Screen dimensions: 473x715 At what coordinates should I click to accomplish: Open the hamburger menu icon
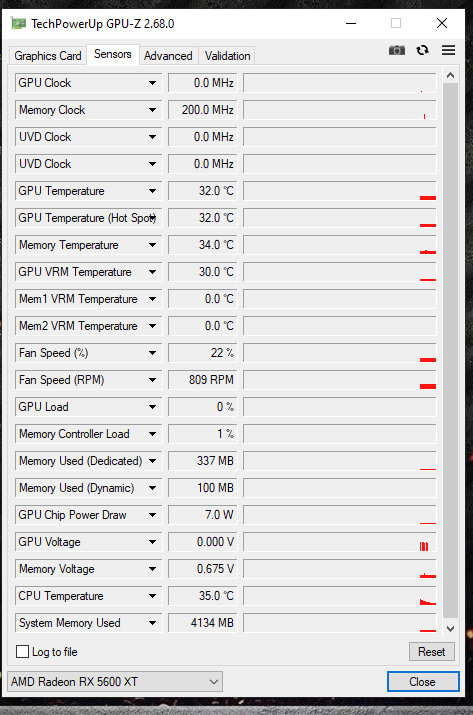(448, 50)
